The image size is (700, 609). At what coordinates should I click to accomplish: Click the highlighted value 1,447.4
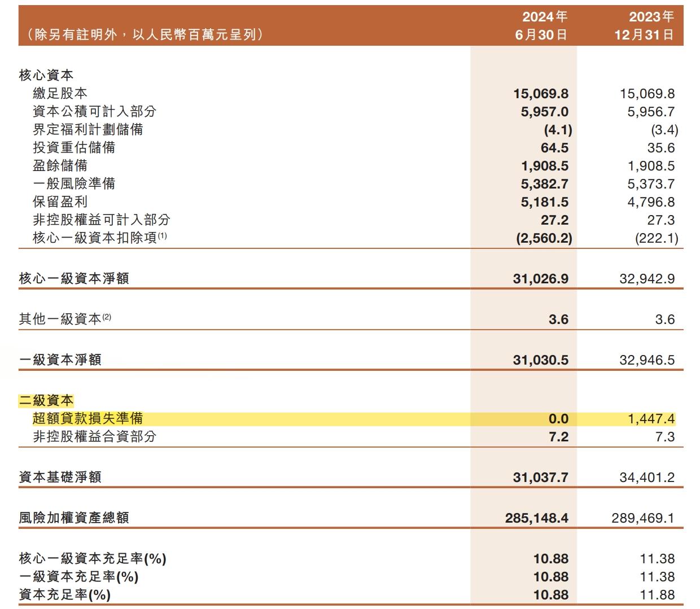pos(651,419)
